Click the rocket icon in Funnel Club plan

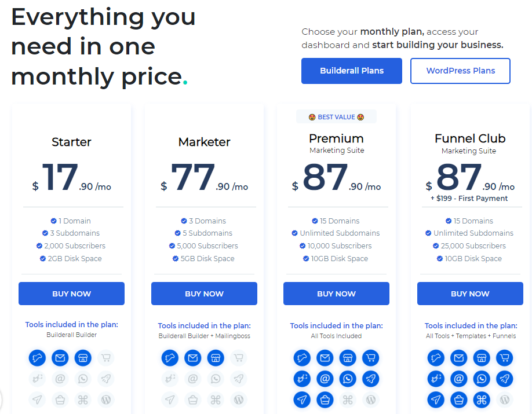point(504,379)
